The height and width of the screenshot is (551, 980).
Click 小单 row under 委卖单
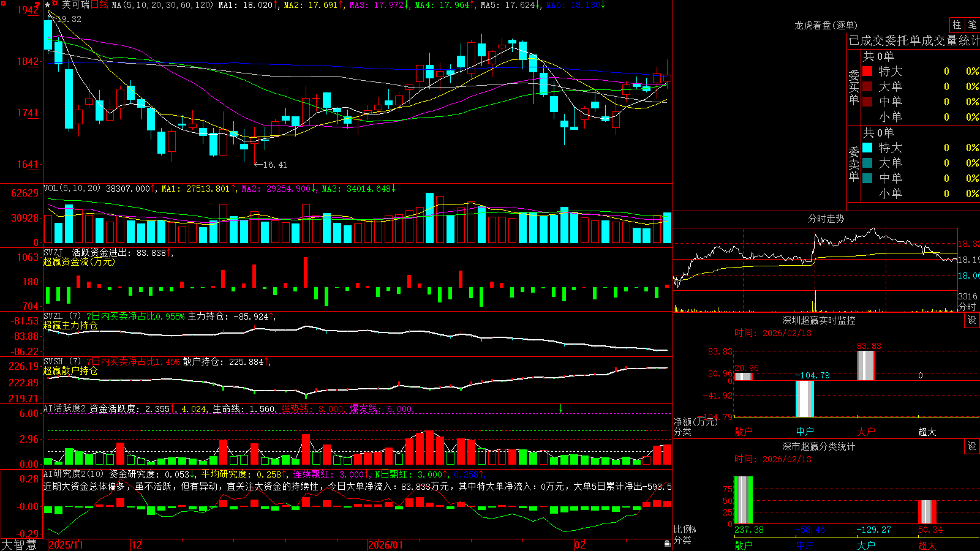(919, 193)
